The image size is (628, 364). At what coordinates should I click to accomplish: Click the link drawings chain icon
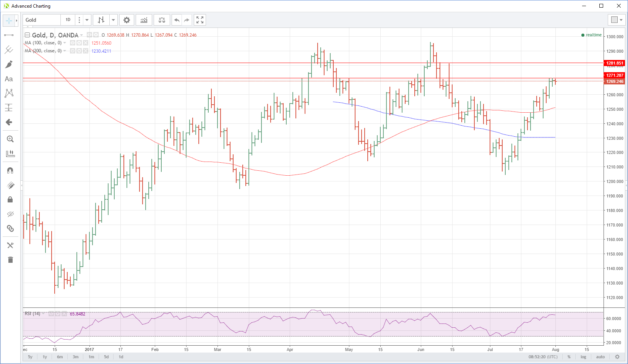click(10, 228)
